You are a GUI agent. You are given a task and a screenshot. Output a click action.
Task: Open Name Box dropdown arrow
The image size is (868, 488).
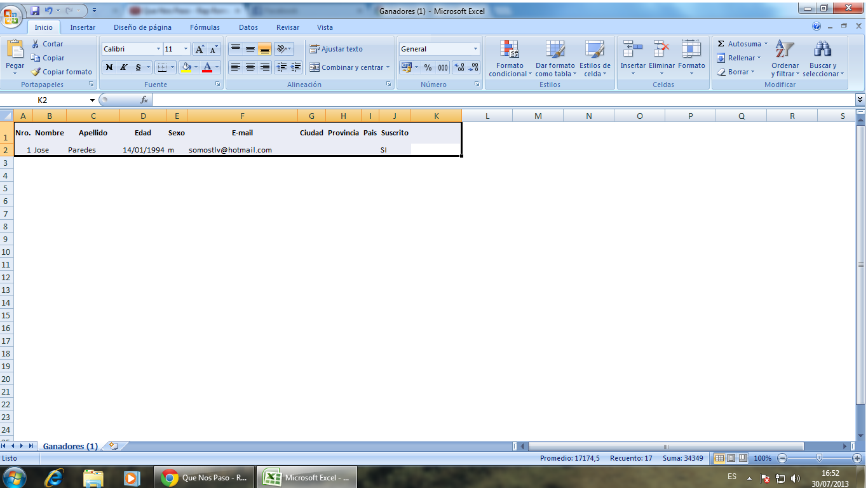[92, 100]
